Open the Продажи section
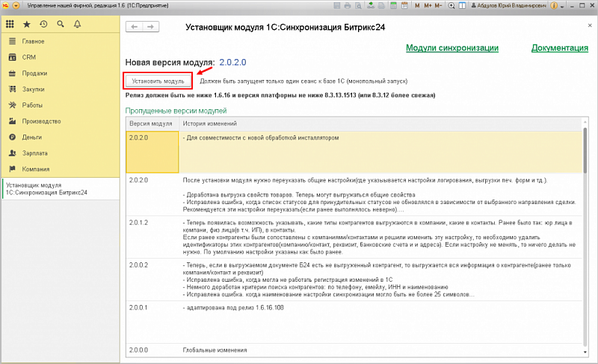598x364 pixels. (x=34, y=73)
